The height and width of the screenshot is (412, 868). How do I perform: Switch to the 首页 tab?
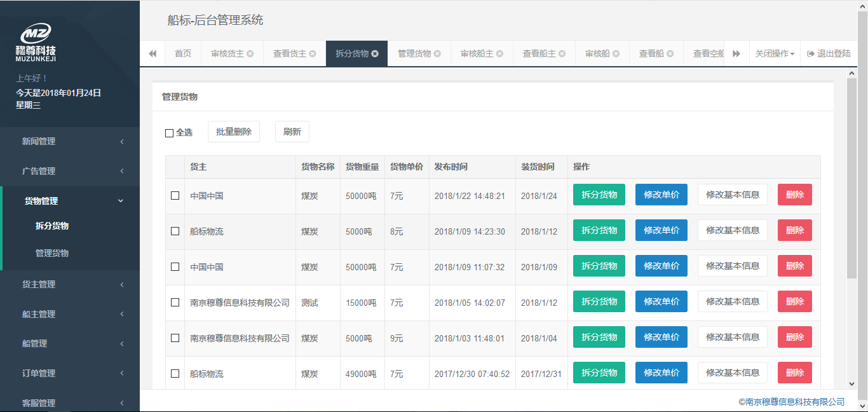coord(183,54)
